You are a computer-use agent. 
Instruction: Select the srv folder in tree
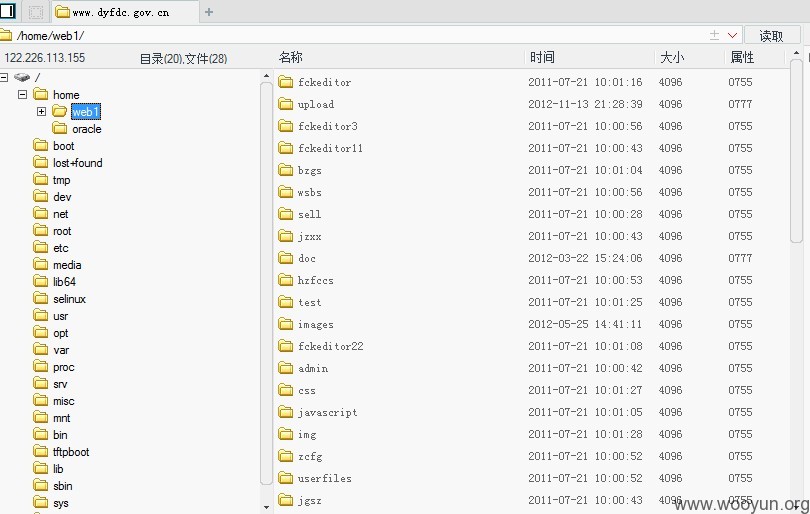(60, 384)
